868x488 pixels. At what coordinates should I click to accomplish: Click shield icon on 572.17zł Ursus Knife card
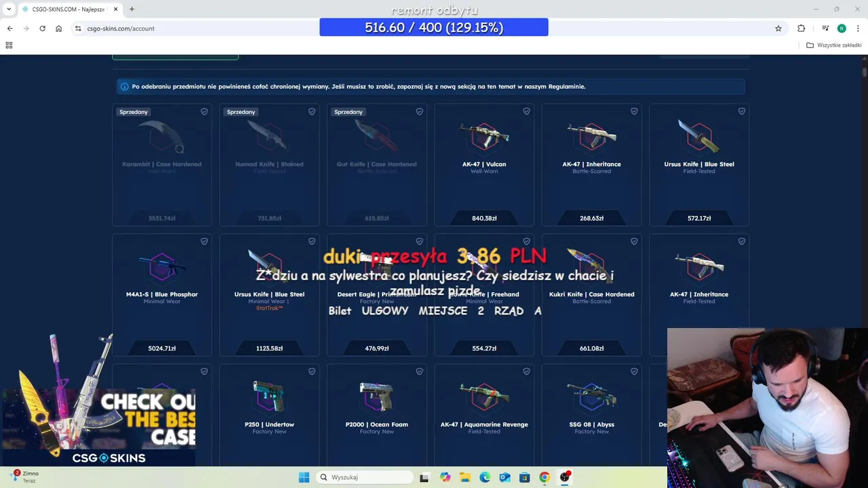tap(741, 112)
